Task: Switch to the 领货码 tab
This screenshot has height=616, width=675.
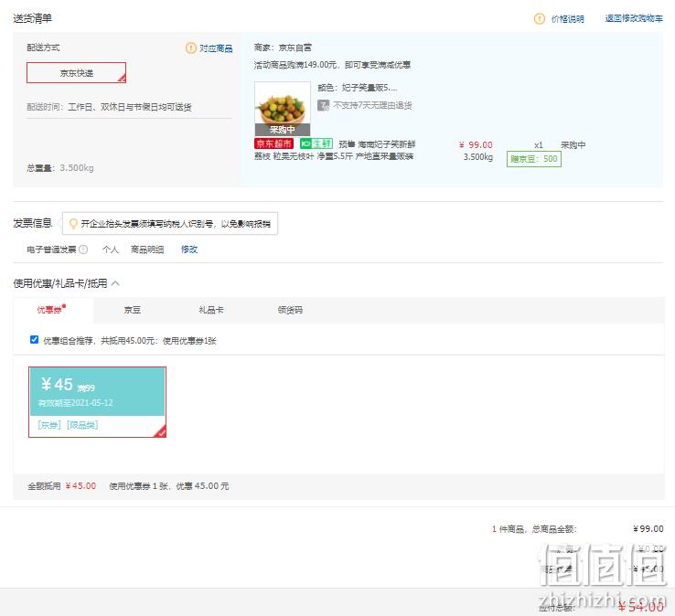Action: pyautogui.click(x=290, y=310)
